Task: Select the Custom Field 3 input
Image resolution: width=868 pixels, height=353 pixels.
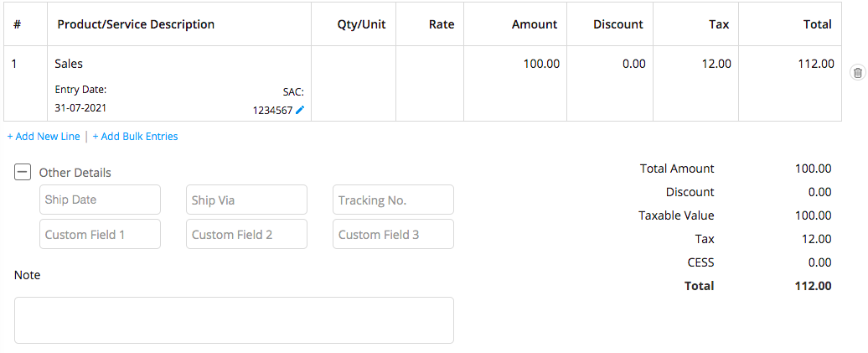Action: tap(393, 234)
